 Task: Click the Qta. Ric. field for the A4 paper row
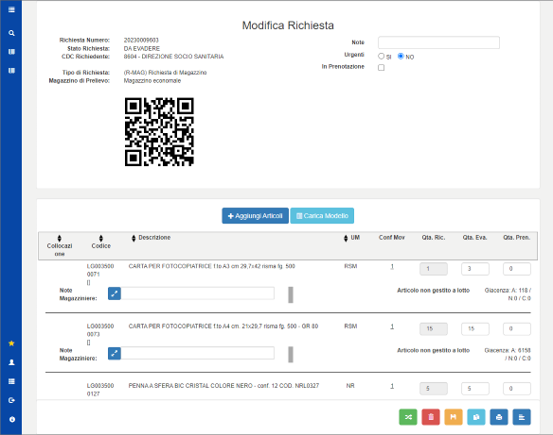(433, 329)
